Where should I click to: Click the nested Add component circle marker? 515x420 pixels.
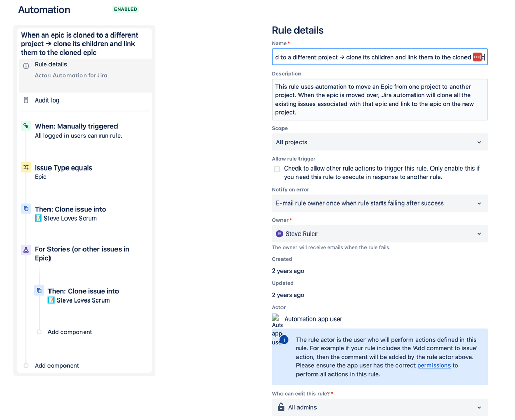coord(39,332)
